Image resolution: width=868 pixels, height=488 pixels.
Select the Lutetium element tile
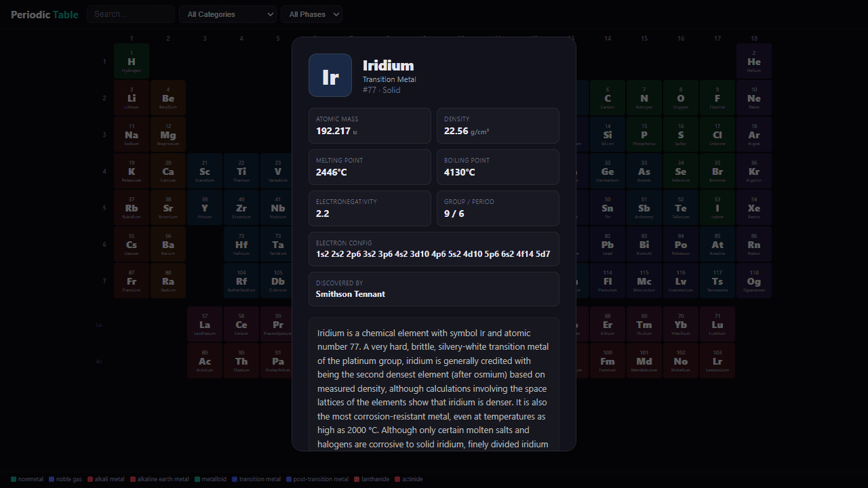tap(717, 324)
